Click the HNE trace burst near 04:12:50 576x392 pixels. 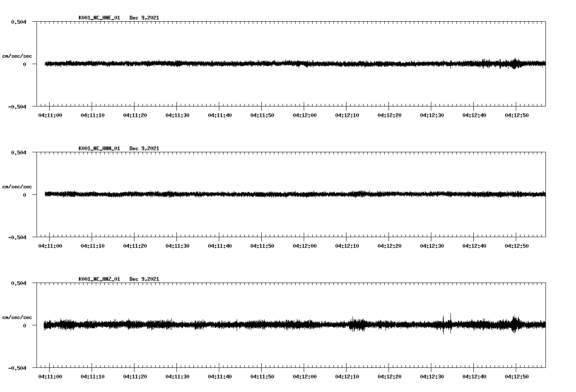[514, 64]
